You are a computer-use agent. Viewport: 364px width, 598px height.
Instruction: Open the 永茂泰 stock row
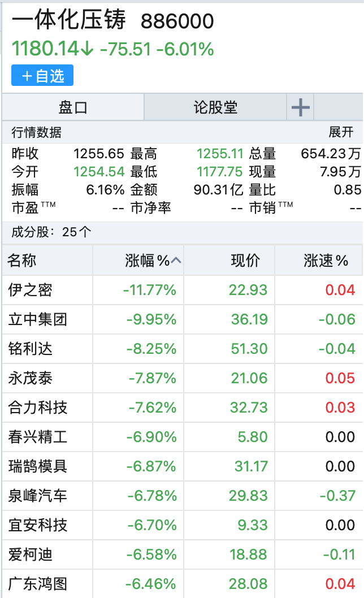[x=31, y=378]
